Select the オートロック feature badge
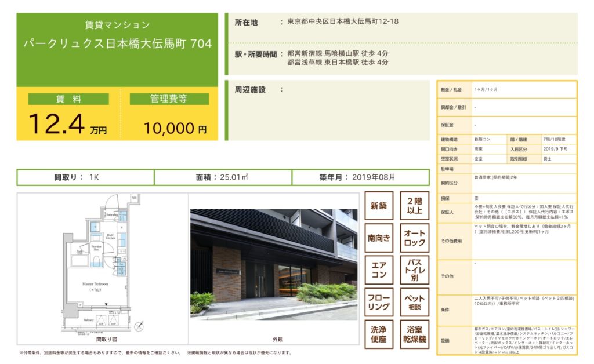 click(x=415, y=238)
